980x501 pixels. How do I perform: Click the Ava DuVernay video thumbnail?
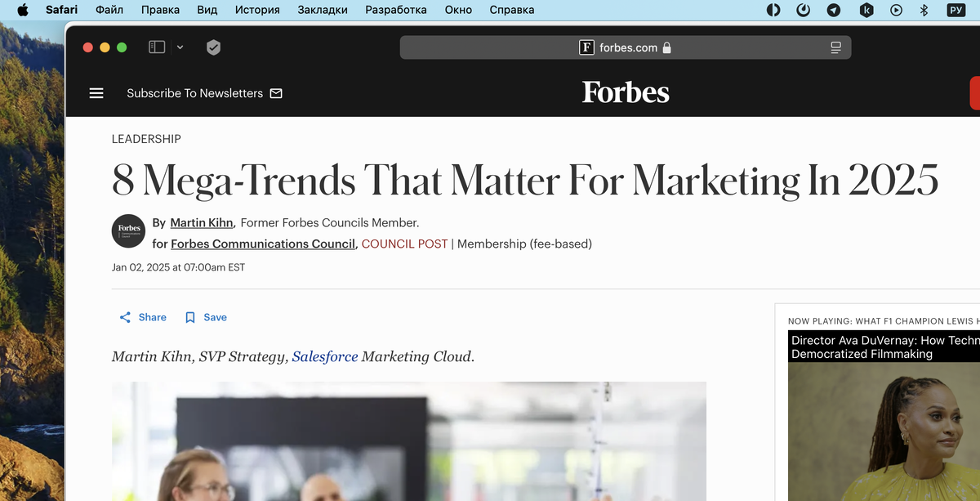click(x=884, y=432)
